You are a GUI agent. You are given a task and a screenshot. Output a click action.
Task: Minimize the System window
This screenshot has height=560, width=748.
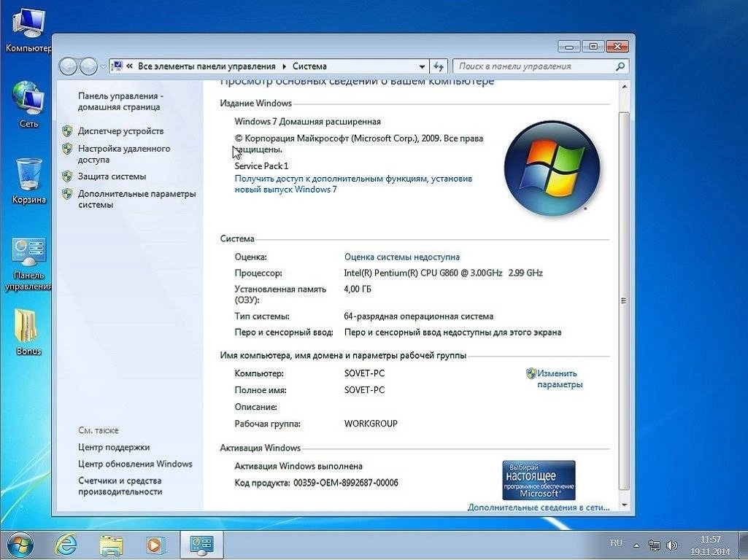pyautogui.click(x=569, y=46)
